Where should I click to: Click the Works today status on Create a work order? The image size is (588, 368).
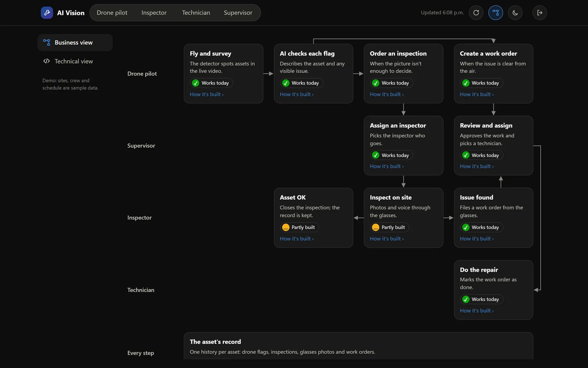pyautogui.click(x=481, y=83)
